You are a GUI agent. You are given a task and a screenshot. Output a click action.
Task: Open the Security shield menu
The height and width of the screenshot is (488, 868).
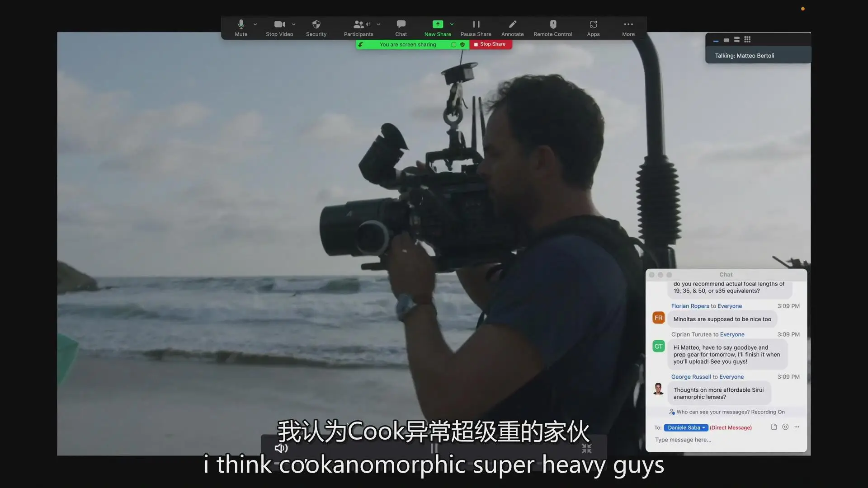(316, 28)
